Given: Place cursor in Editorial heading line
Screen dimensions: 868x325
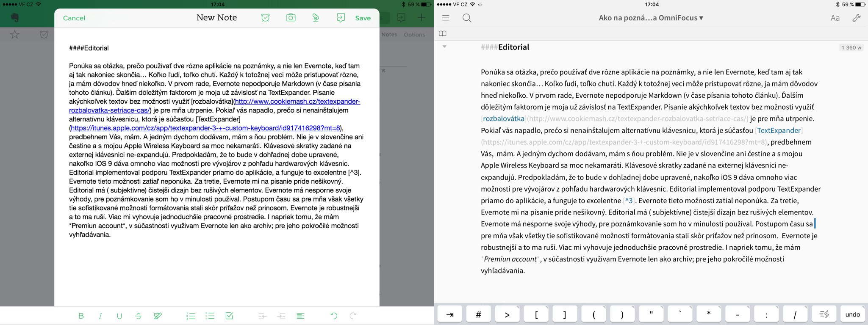Looking at the screenshot, I should (505, 47).
